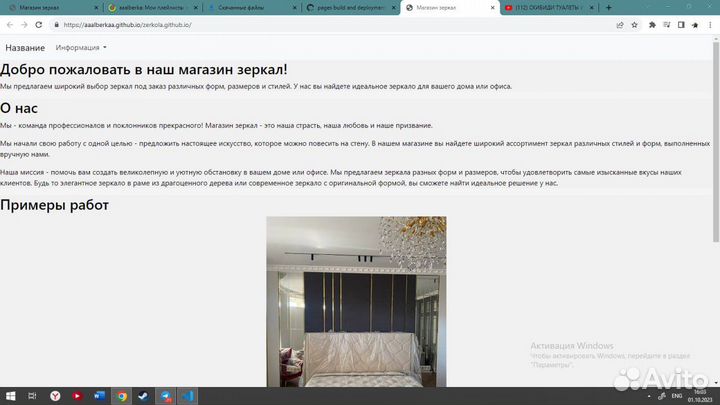Image resolution: width=720 pixels, height=405 pixels.
Task: Show hidden system tray icons
Action: point(649,396)
